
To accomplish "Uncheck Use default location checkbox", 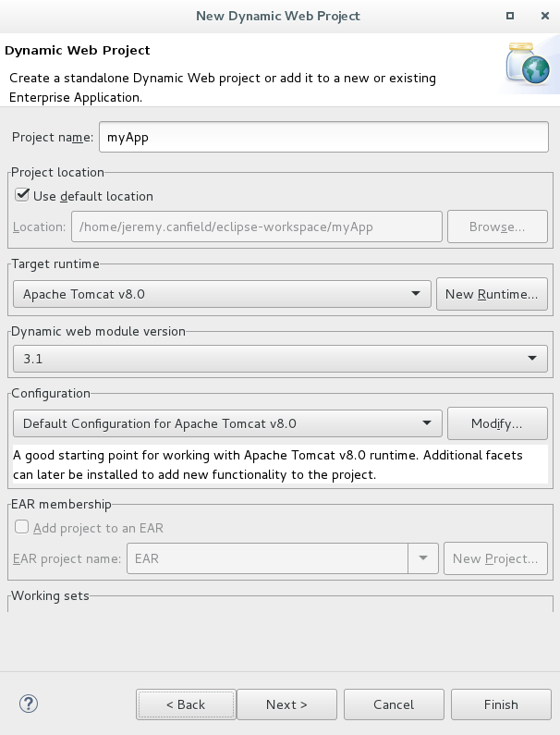I will (22, 195).
